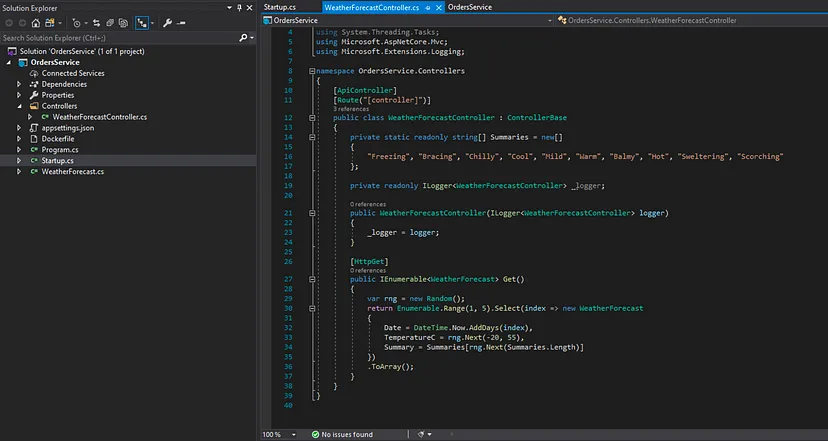Click '0 references' CodeLens above constructor

[368, 204]
